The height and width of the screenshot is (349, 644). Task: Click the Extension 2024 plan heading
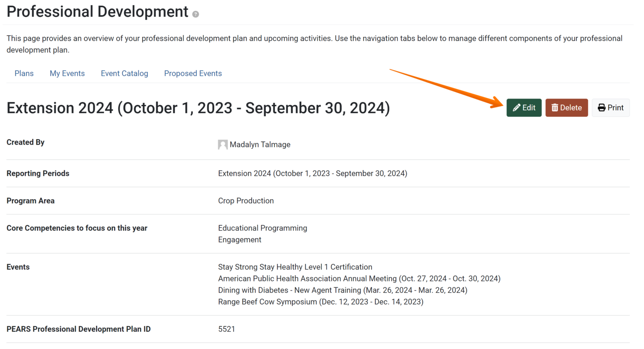point(198,108)
